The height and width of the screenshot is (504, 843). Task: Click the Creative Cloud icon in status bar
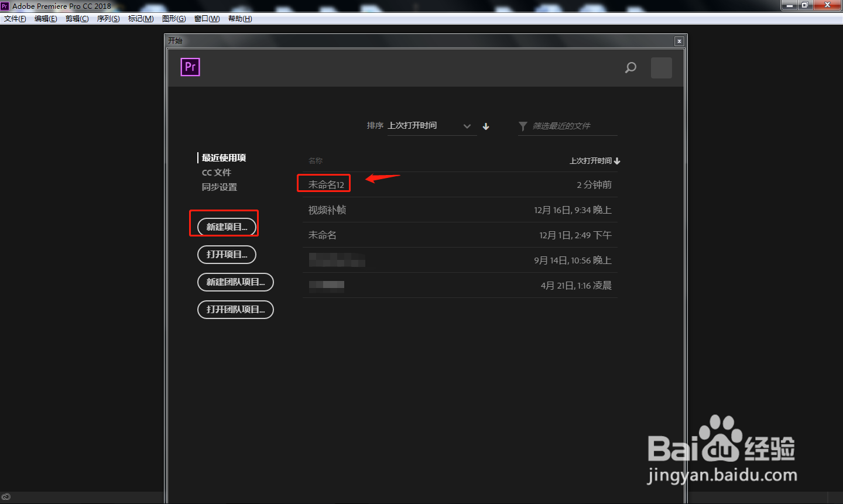(6, 497)
